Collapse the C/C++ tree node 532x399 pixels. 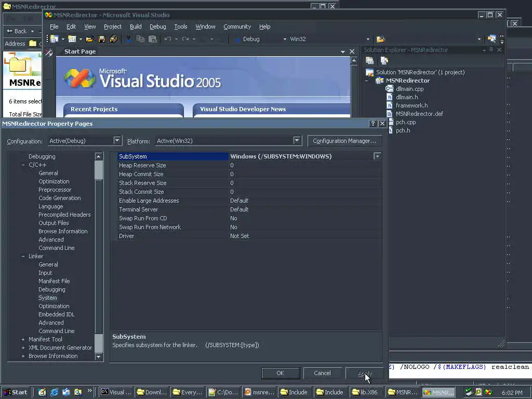pos(23,165)
